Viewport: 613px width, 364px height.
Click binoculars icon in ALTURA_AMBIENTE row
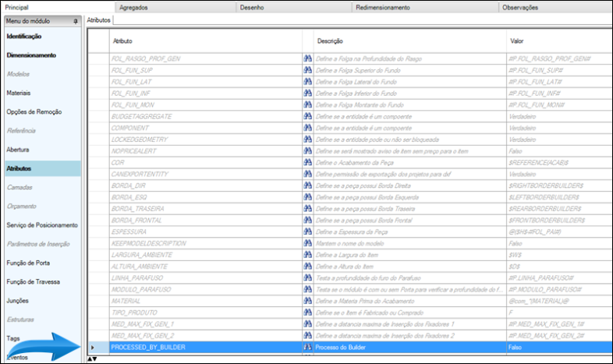click(308, 266)
